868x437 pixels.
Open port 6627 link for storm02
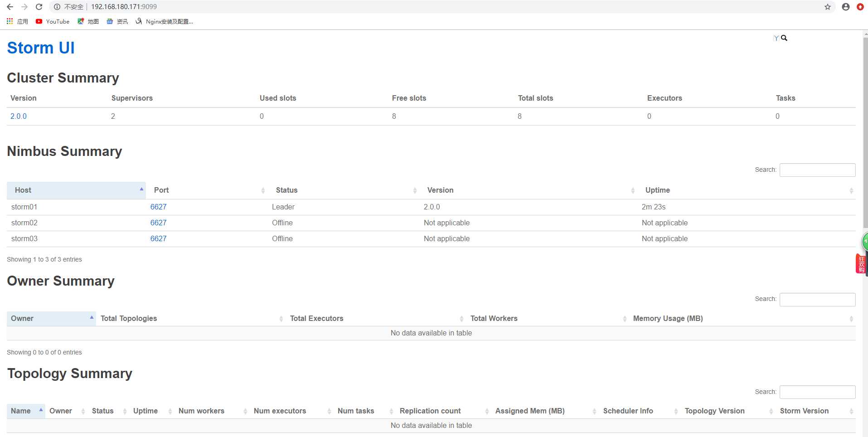click(x=158, y=223)
